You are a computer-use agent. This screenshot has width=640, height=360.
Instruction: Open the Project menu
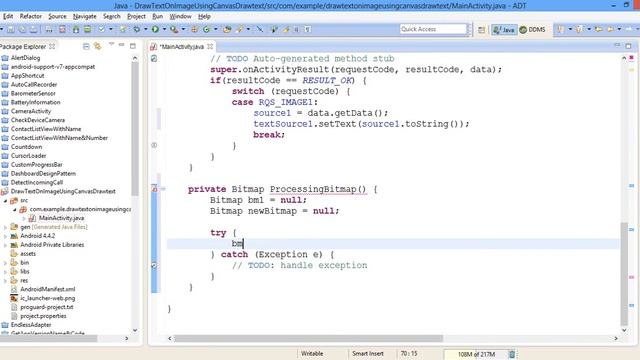click(x=136, y=16)
